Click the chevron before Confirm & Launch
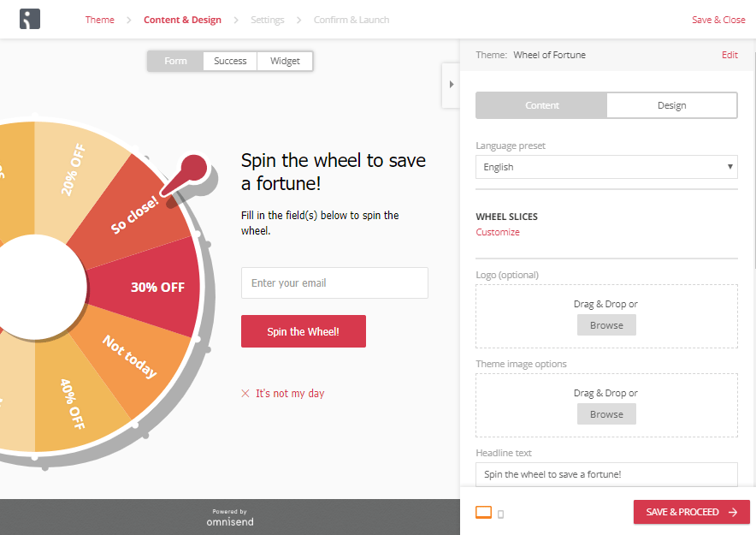 coord(299,20)
